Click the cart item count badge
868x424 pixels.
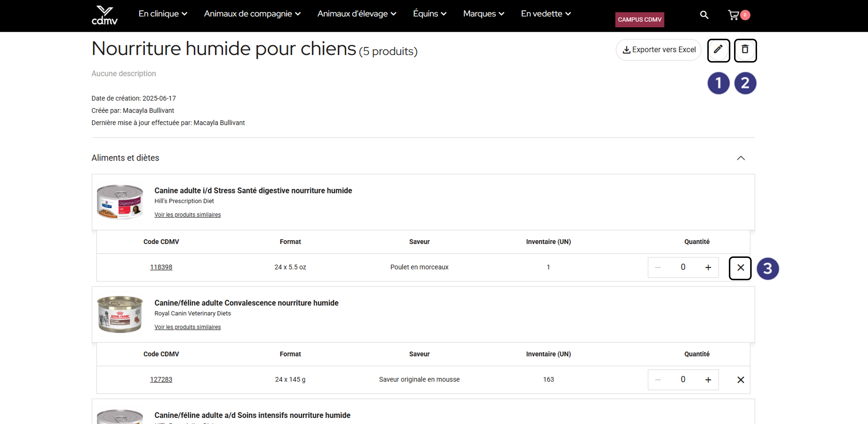pos(745,15)
